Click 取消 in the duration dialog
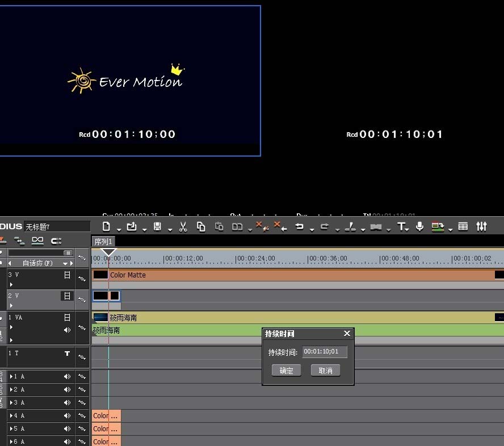This screenshot has height=446, width=504. click(x=325, y=371)
